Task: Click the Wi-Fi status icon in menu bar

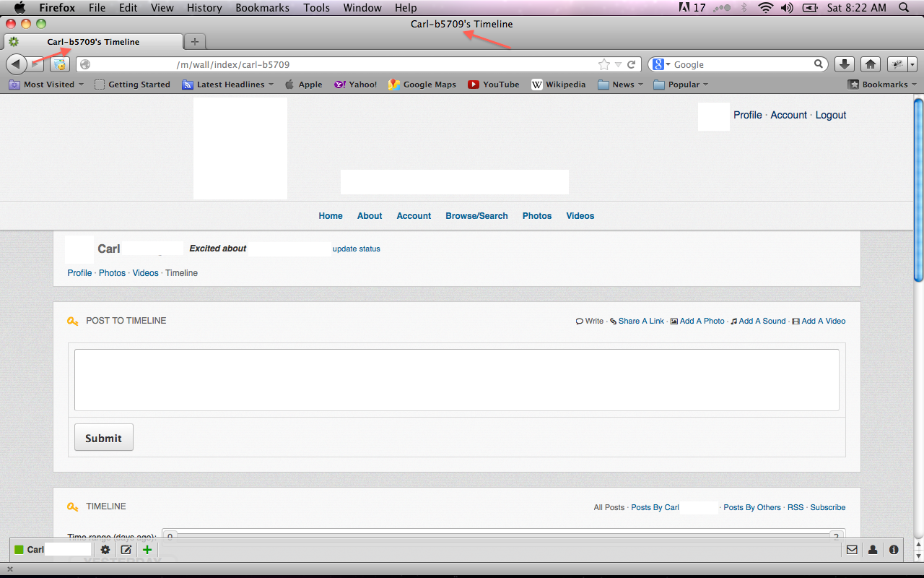Action: (x=765, y=8)
